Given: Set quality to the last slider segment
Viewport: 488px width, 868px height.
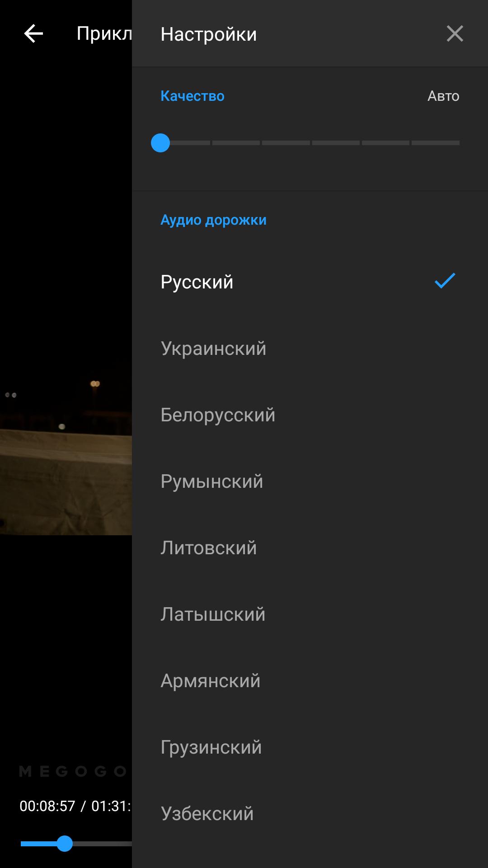Looking at the screenshot, I should click(436, 143).
